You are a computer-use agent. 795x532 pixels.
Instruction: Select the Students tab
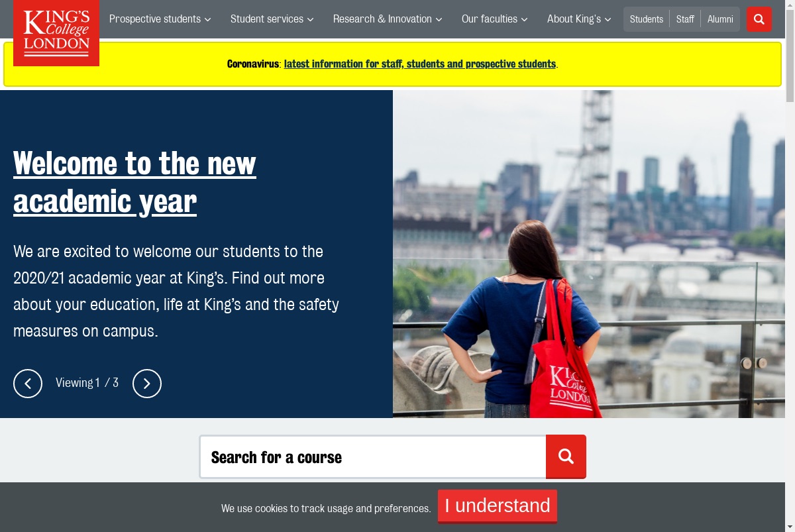click(647, 19)
